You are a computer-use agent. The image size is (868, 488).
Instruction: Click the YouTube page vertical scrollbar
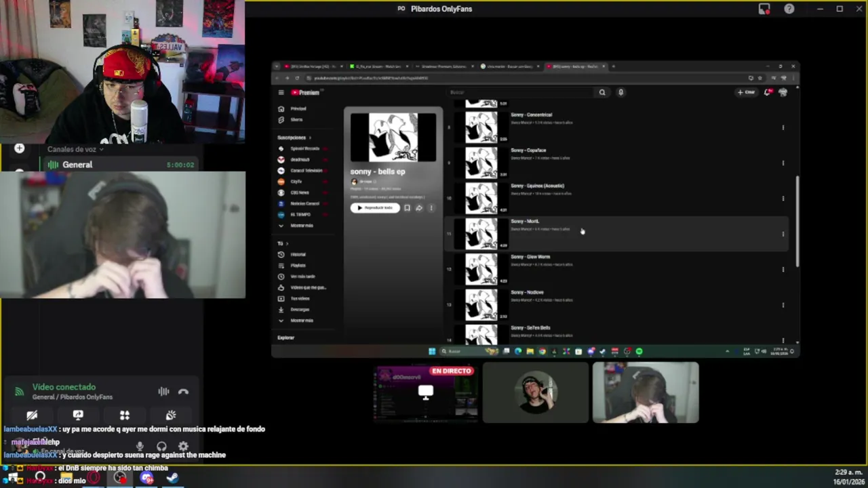797,220
